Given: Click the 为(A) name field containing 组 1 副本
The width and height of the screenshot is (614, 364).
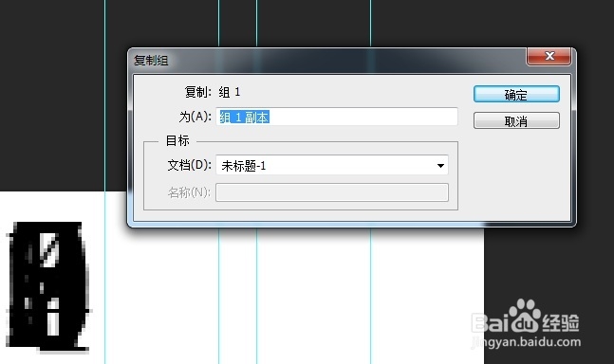Looking at the screenshot, I should (x=336, y=117).
